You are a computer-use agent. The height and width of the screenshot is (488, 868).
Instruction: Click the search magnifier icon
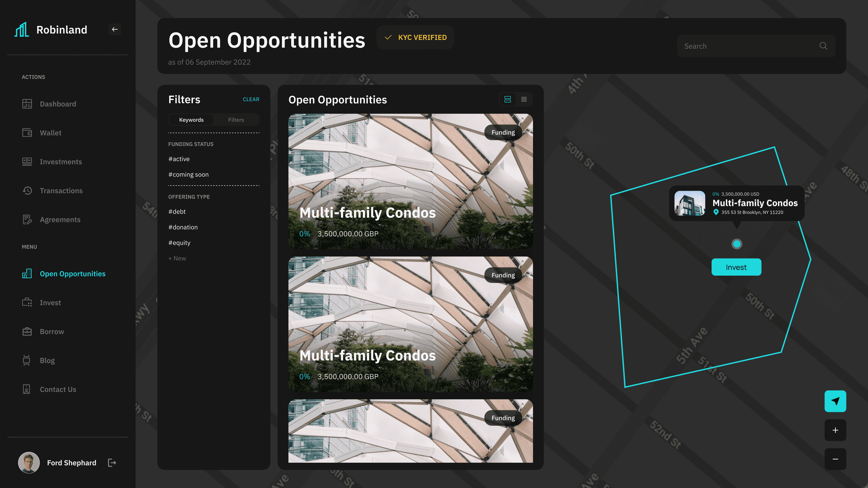[x=823, y=46]
